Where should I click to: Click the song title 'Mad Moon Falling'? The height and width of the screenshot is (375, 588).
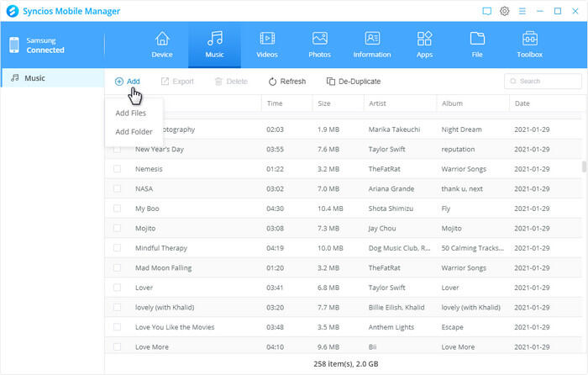164,268
